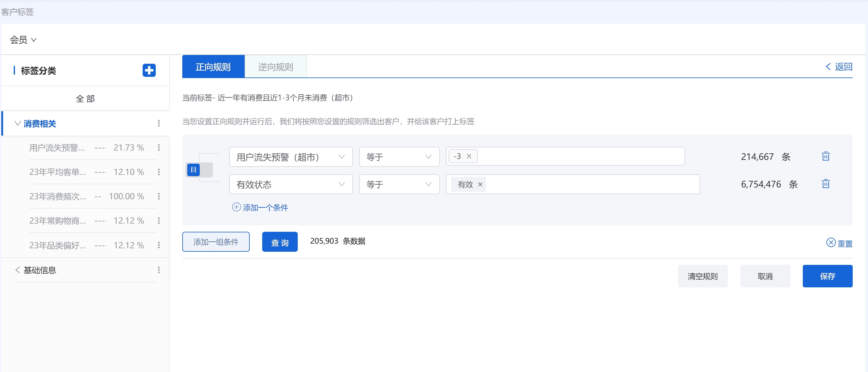Image resolution: width=868 pixels, height=372 pixels.
Task: Click the 添加一组条件 button
Action: 216,241
